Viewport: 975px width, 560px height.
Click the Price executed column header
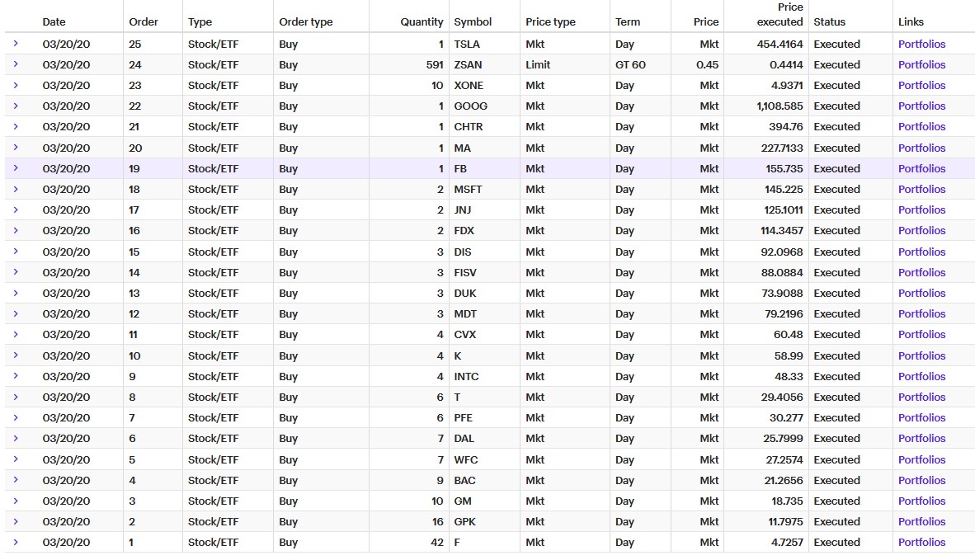click(x=779, y=15)
